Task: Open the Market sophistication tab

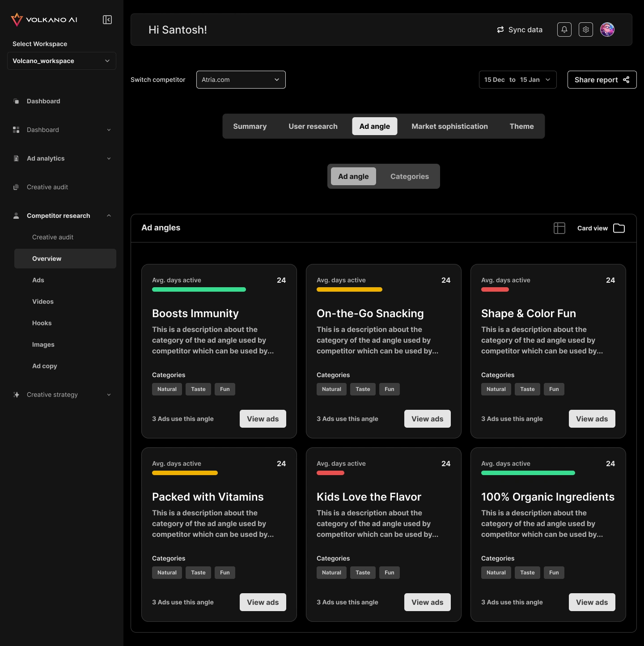Action: 450,126
